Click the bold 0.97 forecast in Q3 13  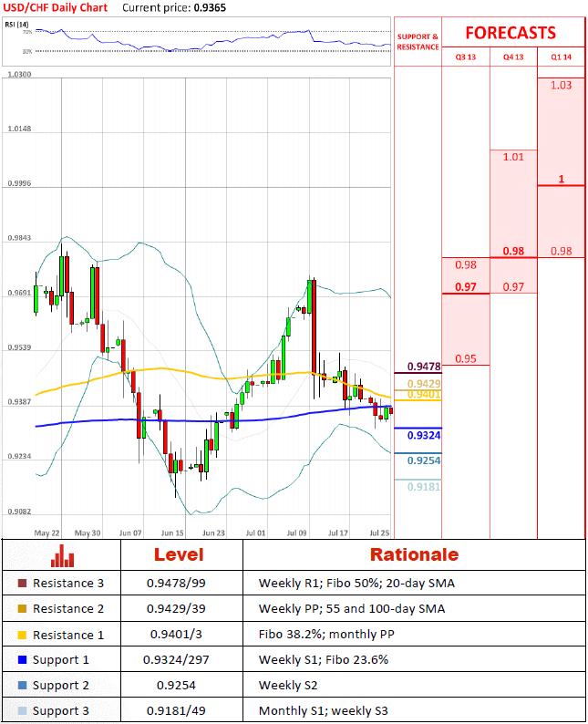point(466,286)
